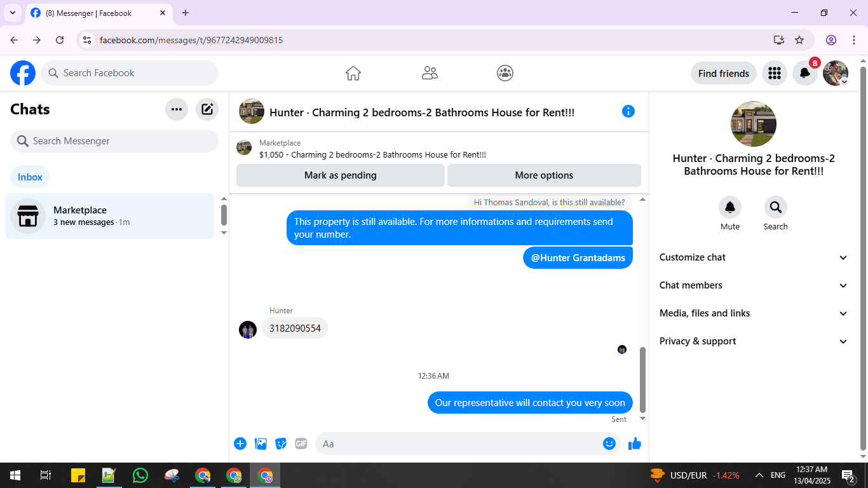This screenshot has height=488, width=868.
Task: View site information icon in address bar
Action: (x=88, y=40)
